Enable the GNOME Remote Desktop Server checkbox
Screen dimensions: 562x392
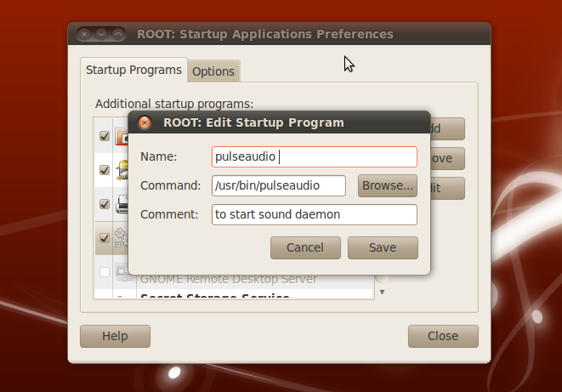coord(105,272)
